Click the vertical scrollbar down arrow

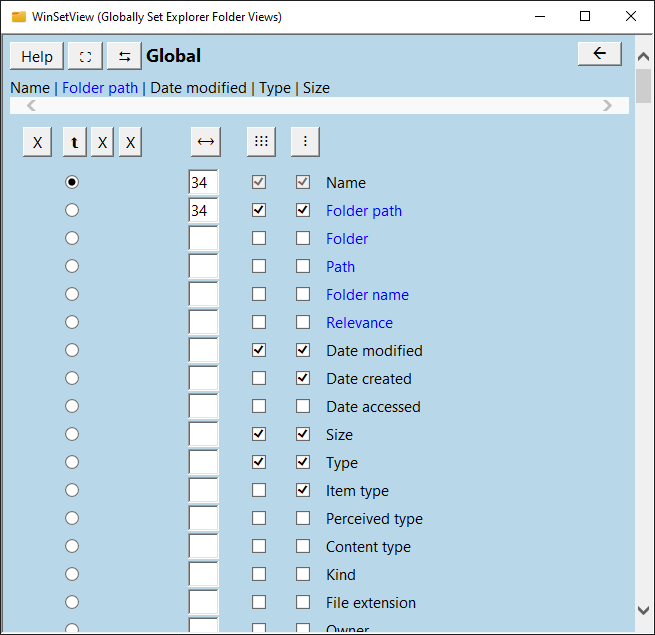tap(644, 610)
